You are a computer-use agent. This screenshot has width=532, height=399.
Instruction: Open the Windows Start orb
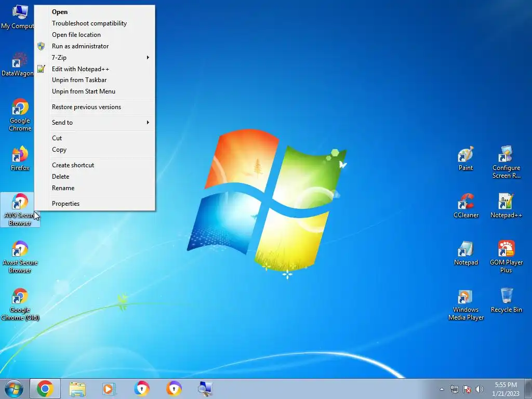click(x=14, y=389)
